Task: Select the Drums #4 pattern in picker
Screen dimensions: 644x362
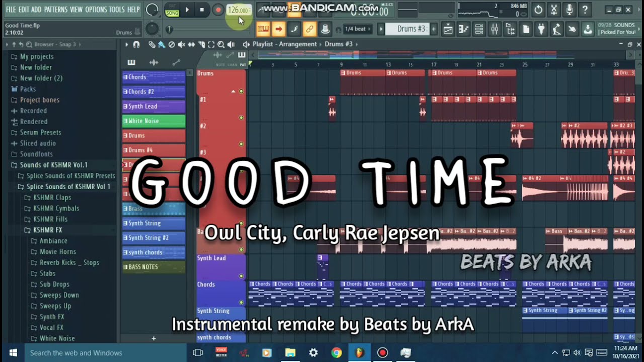Action: (153, 150)
